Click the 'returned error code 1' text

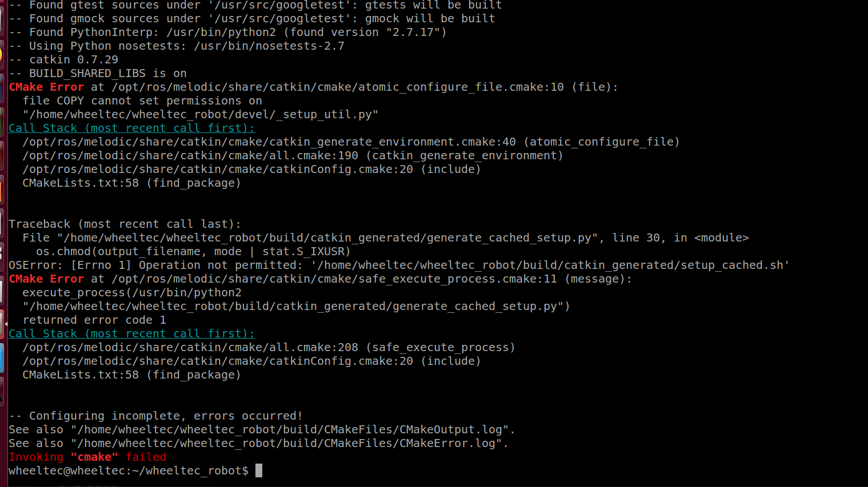[94, 320]
